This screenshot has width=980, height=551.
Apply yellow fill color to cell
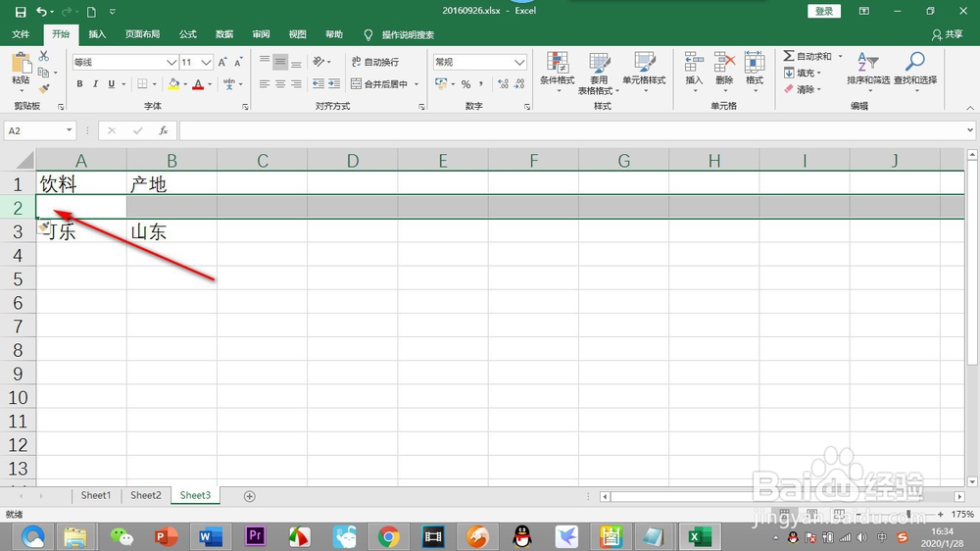pos(173,83)
